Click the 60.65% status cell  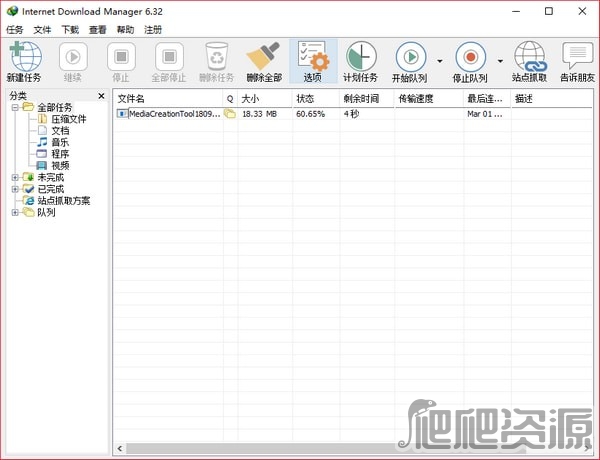pos(310,114)
